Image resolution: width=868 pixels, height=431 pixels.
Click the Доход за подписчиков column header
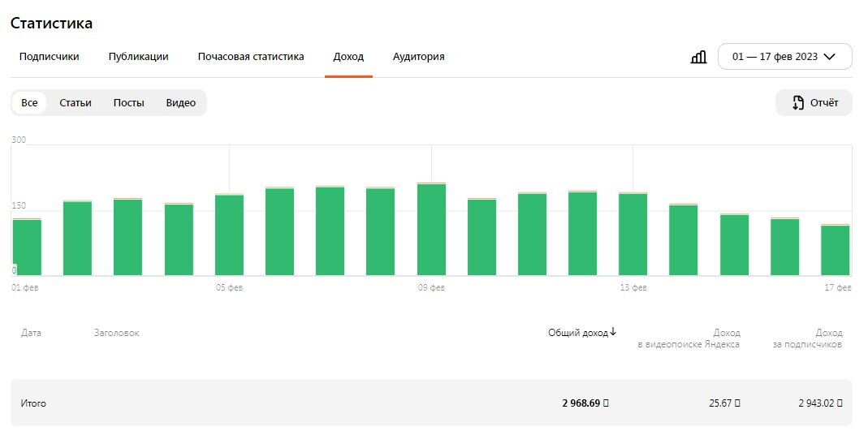pyautogui.click(x=808, y=338)
